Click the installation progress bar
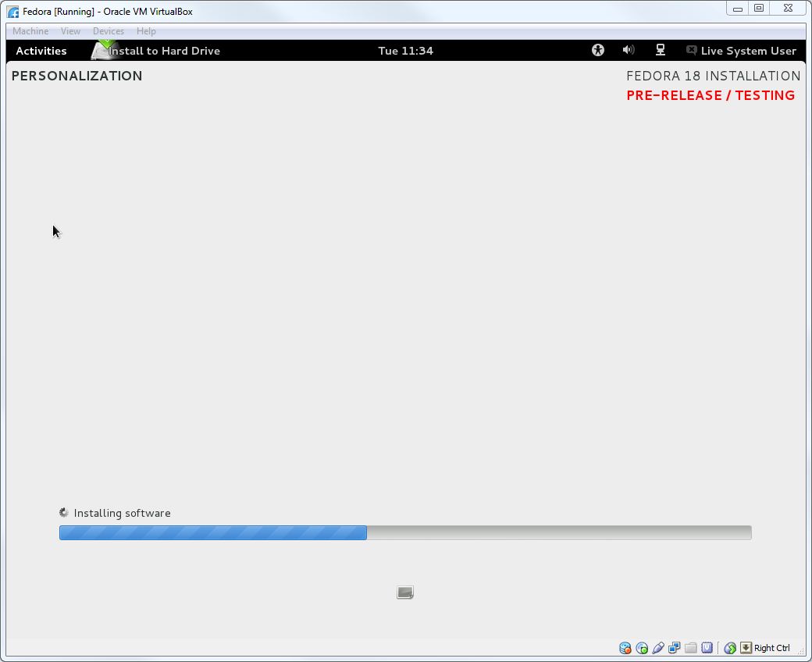 405,532
